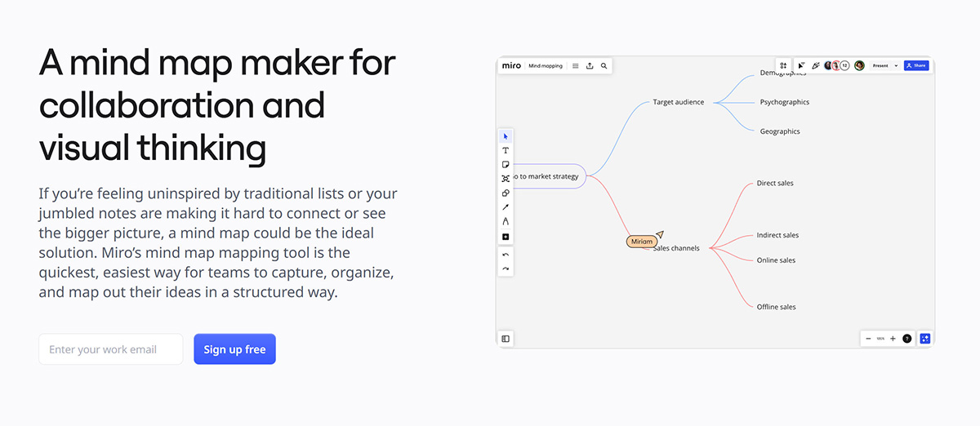The width and height of the screenshot is (980, 426).
Task: Click the work email input field
Action: click(x=110, y=349)
